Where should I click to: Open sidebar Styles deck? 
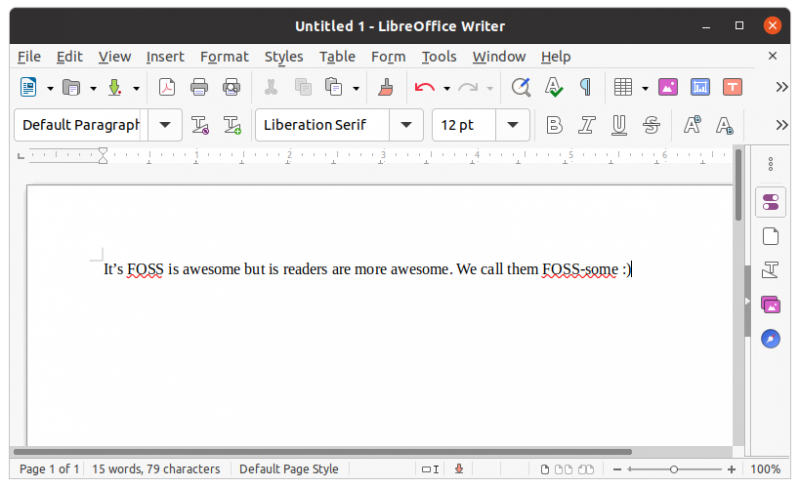click(x=770, y=270)
